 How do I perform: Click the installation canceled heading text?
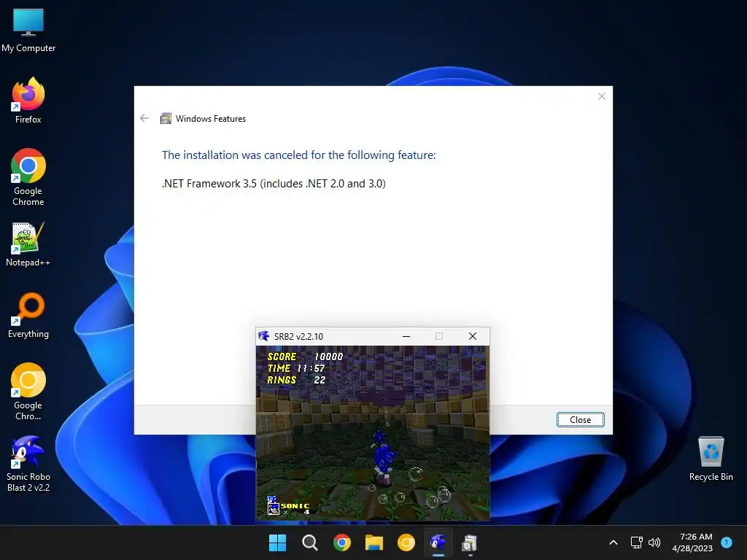click(298, 155)
